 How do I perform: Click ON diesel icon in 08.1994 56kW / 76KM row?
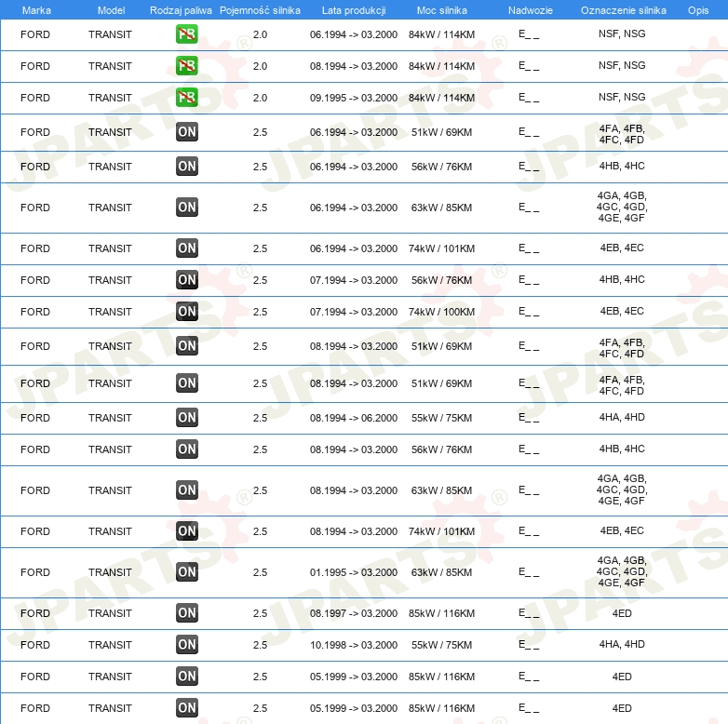click(x=187, y=449)
